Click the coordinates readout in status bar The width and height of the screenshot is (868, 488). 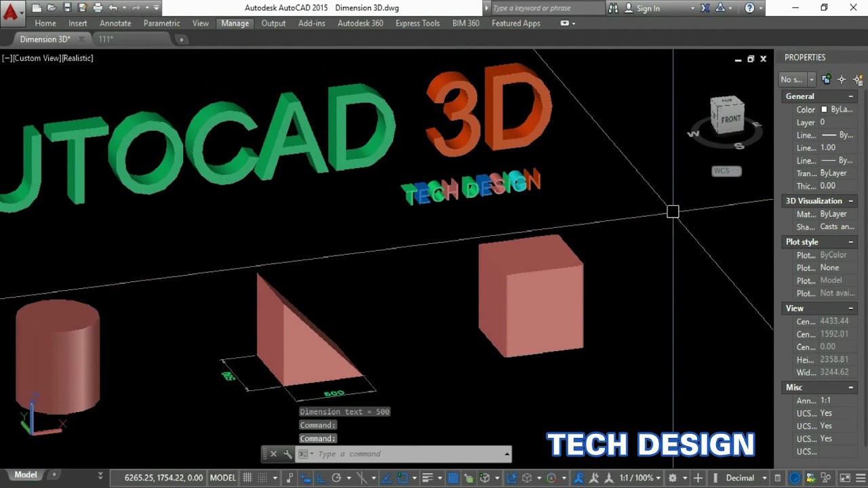[163, 478]
